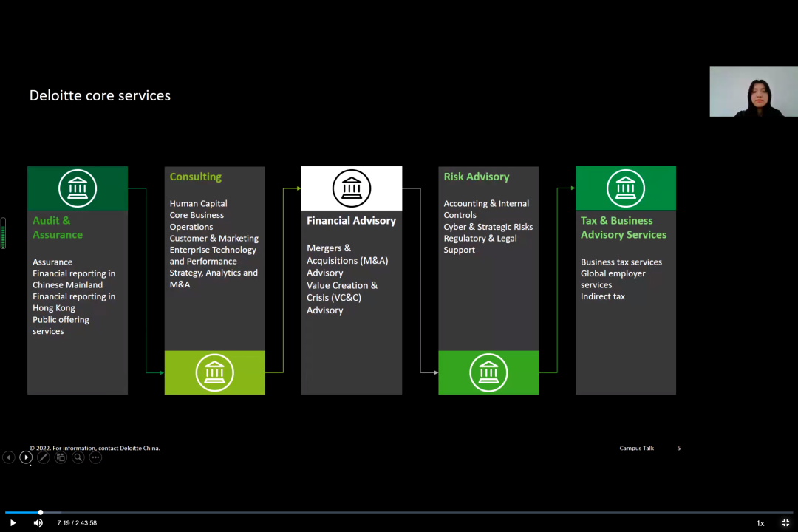Click the presenter webcam thumbnail
Screen dimensions: 798x532
tap(754, 92)
